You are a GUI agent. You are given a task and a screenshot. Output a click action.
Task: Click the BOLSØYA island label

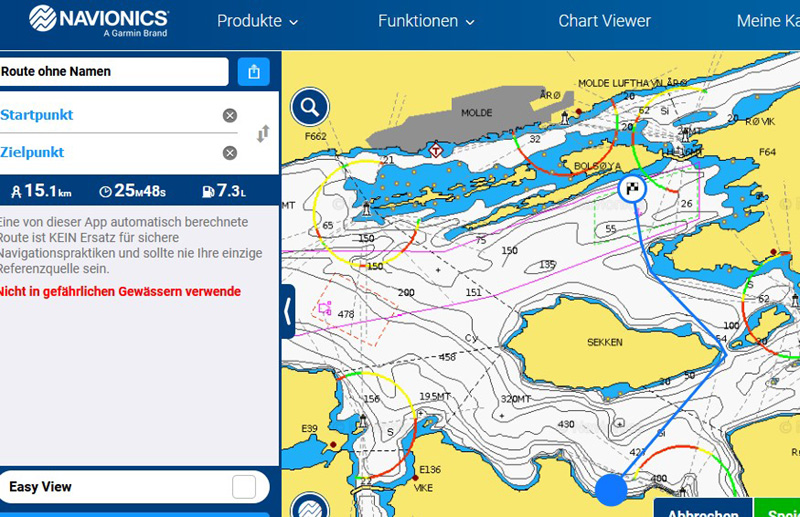pyautogui.click(x=597, y=166)
